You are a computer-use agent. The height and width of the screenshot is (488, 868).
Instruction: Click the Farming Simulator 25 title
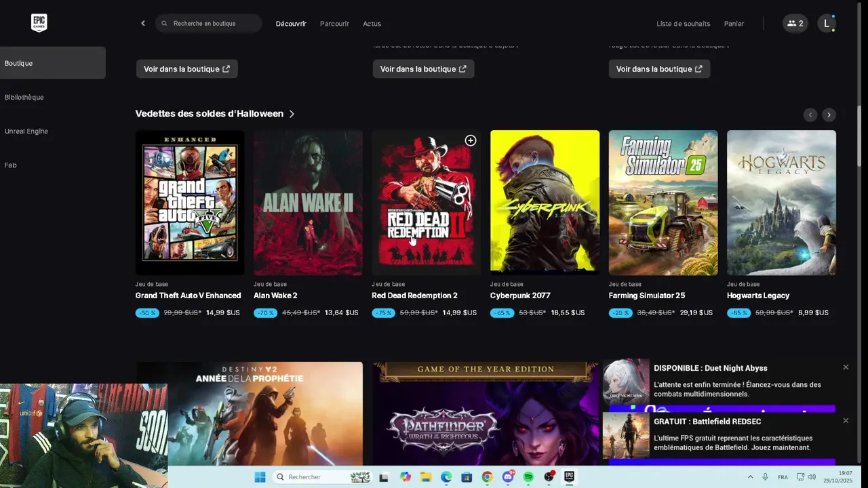coord(647,296)
